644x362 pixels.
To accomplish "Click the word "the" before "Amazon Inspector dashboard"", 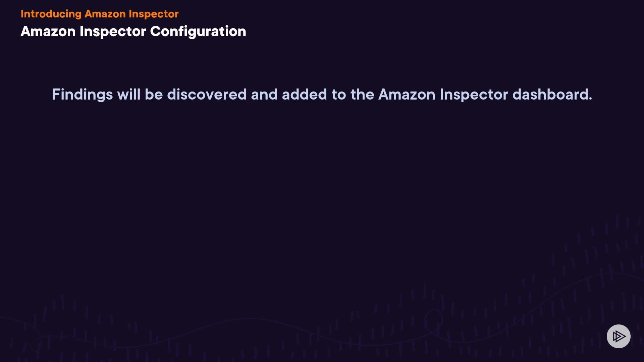I will click(362, 95).
